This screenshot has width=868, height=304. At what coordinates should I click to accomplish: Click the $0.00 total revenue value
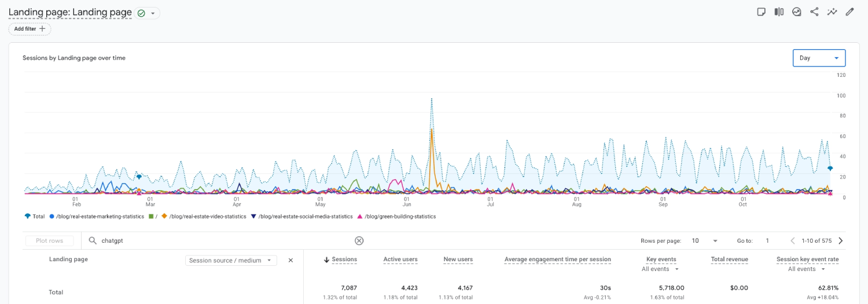pyautogui.click(x=739, y=287)
